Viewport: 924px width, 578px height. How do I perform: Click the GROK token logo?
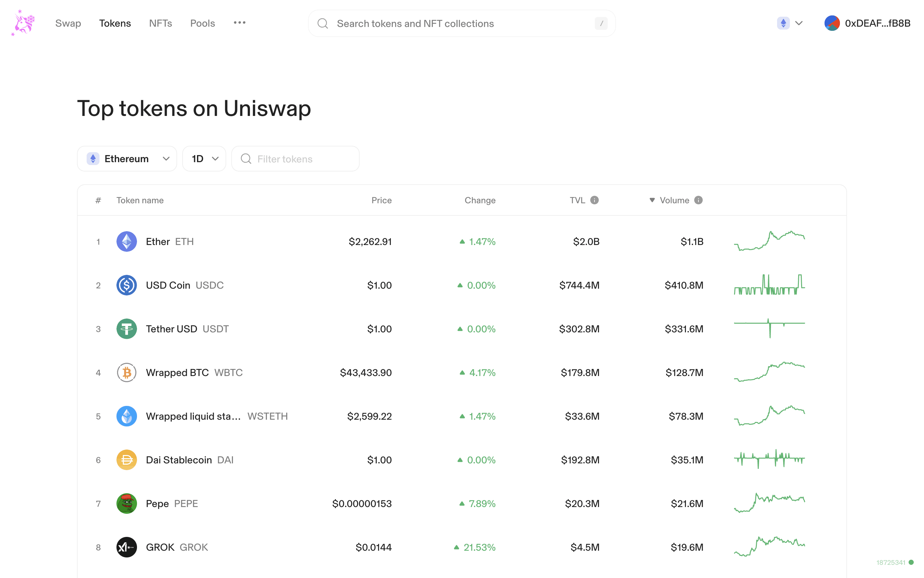[127, 547]
